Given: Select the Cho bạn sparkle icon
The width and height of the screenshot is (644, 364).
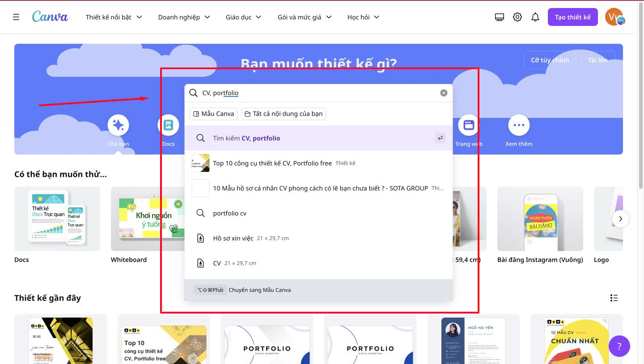Looking at the screenshot, I should 118,125.
